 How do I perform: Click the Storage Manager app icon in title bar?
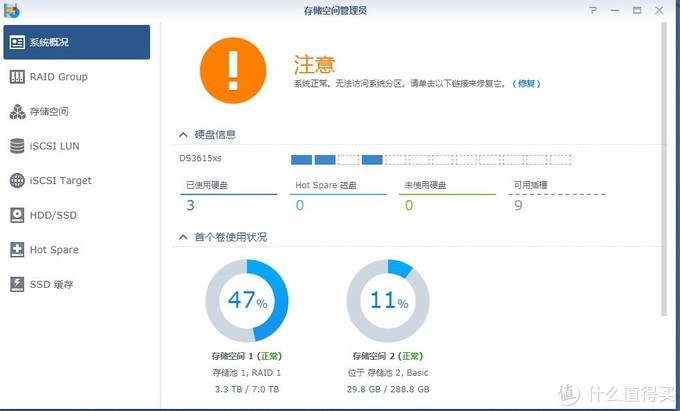[x=11, y=10]
